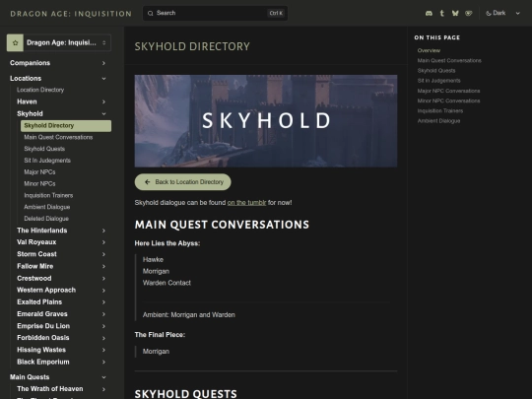This screenshot has height=399, width=532.
Task: Open Morrigan under The Final Piece
Action: click(156, 352)
